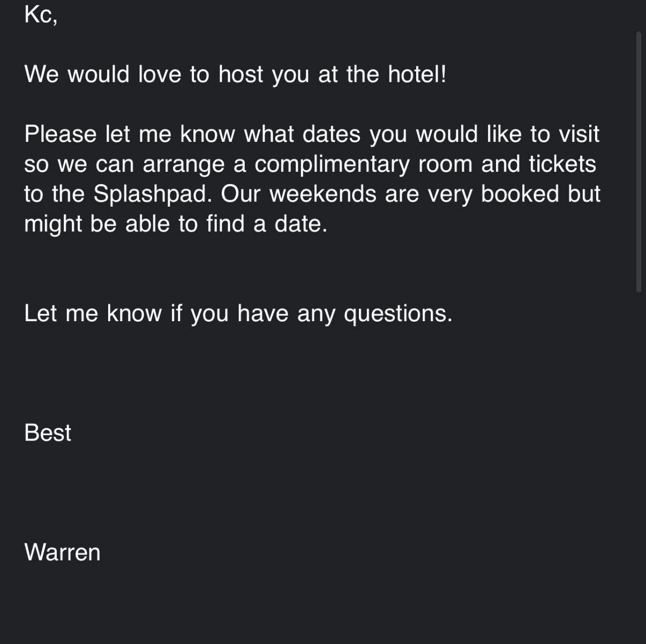
Task: Click the word "Please" in the message
Action: [x=60, y=134]
